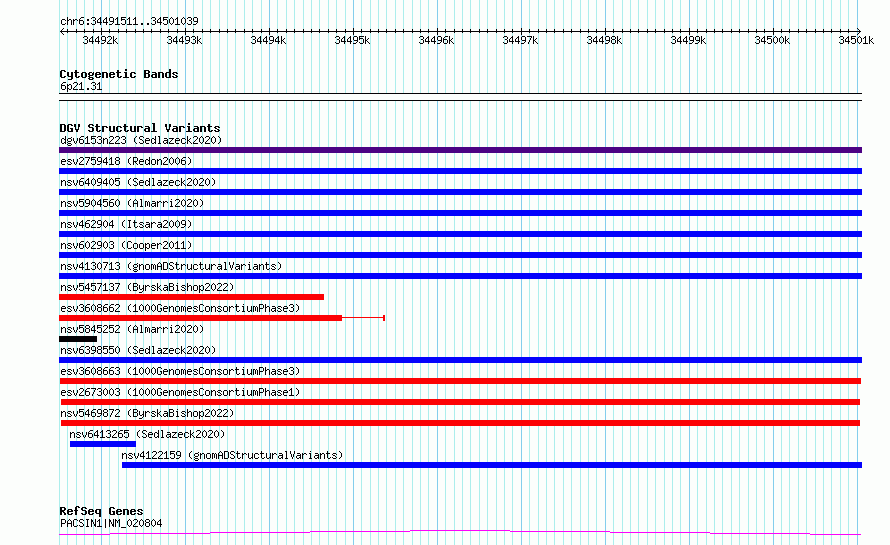Click the 34498k ruler tick label
The width and height of the screenshot is (890, 545).
(604, 40)
